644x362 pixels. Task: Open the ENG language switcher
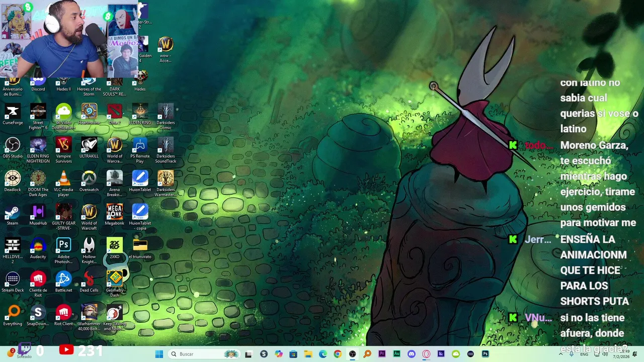tap(584, 354)
